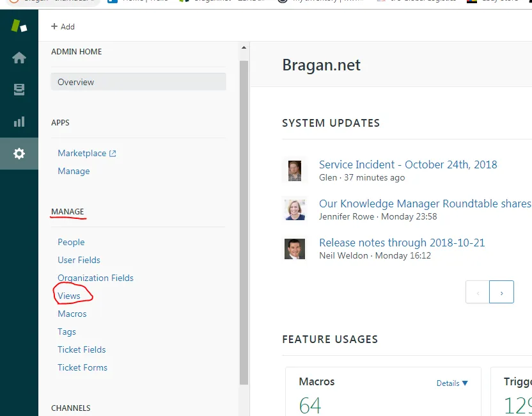Viewport: 532px width, 416px height.
Task: Click the Admin gear icon
Action: (x=19, y=154)
